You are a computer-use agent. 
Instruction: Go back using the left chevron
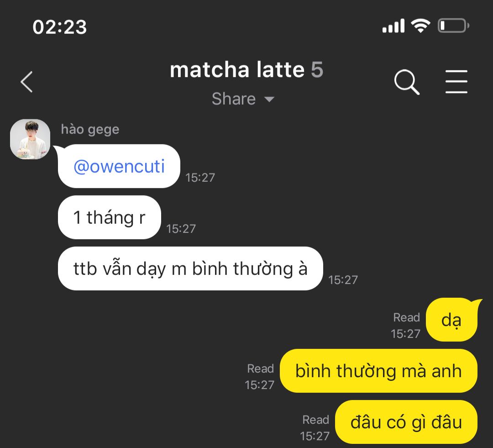coord(27,82)
